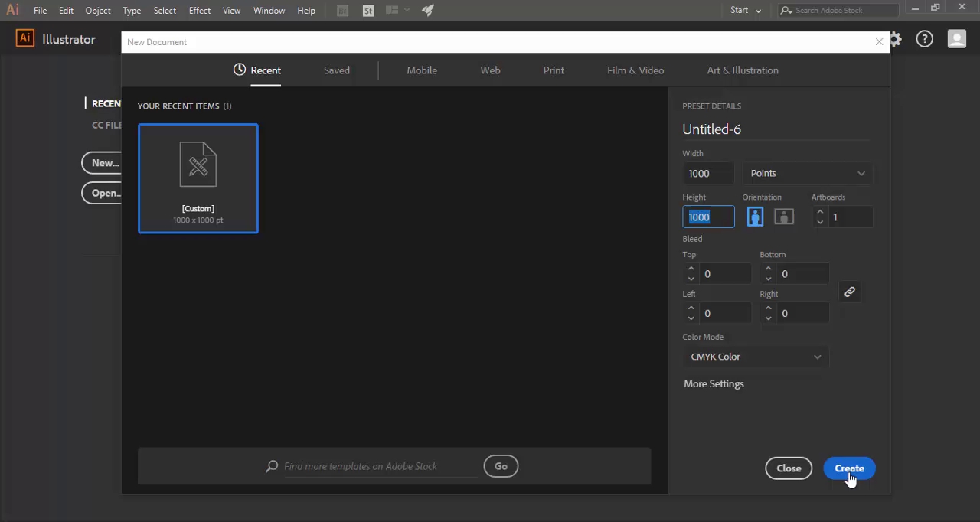The image size is (980, 522).
Task: Open the Help menu
Action: tap(306, 11)
